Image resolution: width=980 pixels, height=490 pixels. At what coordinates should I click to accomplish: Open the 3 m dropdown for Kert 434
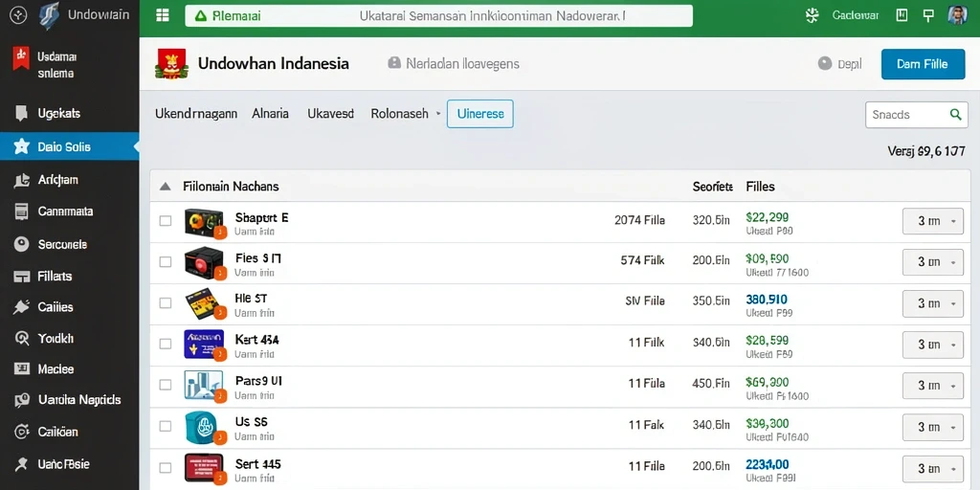point(933,345)
